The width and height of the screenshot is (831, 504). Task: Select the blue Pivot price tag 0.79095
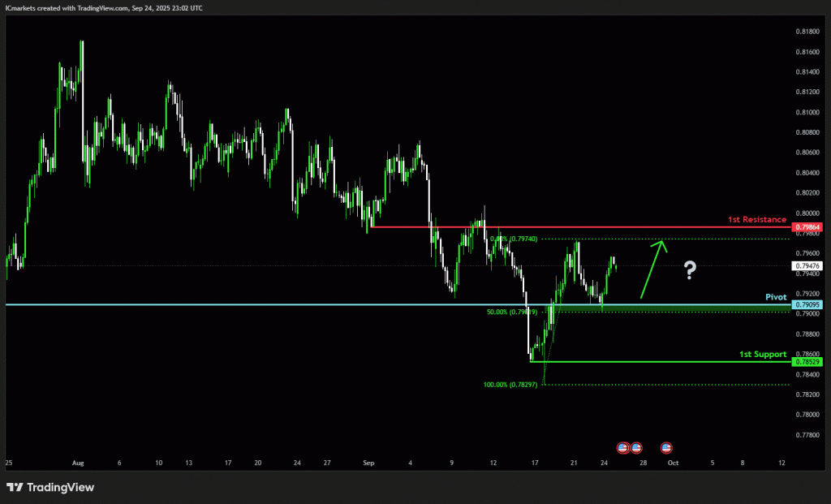pyautogui.click(x=807, y=305)
